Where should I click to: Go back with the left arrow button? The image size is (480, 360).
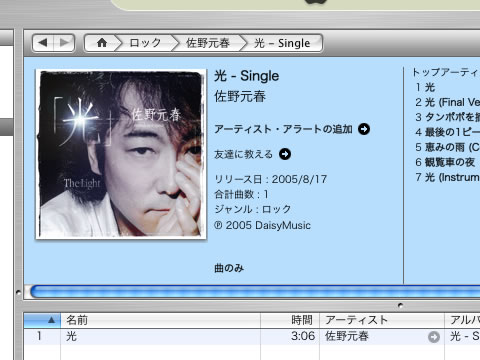43,43
